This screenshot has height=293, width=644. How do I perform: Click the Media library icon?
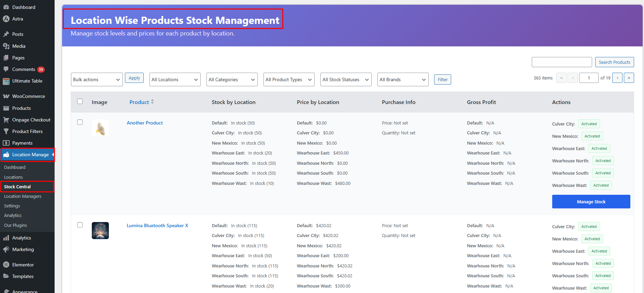point(6,46)
